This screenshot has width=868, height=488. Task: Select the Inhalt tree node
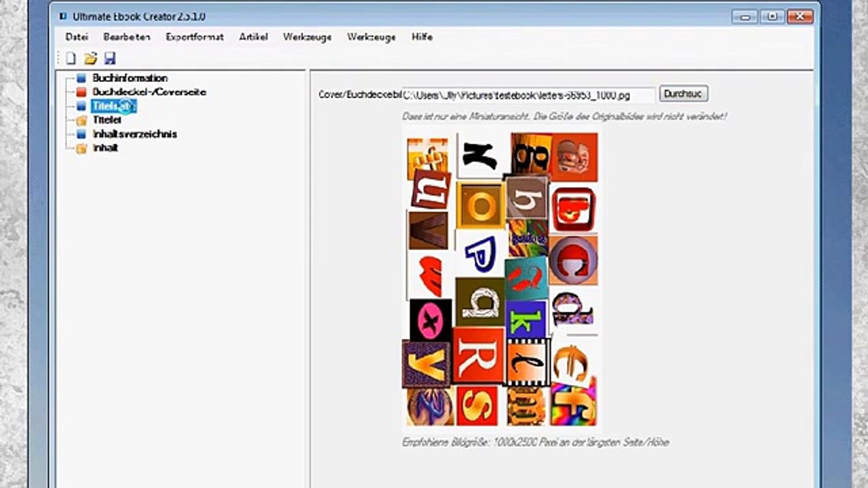pos(106,147)
